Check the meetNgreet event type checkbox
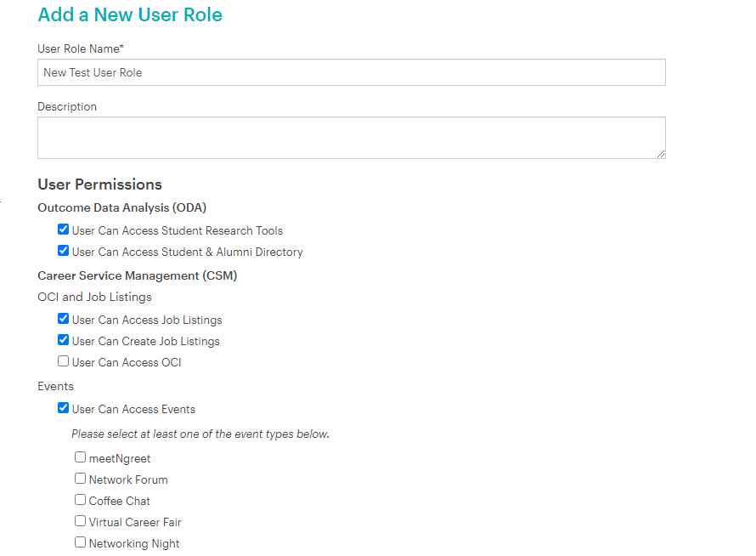The image size is (756, 556). [81, 457]
